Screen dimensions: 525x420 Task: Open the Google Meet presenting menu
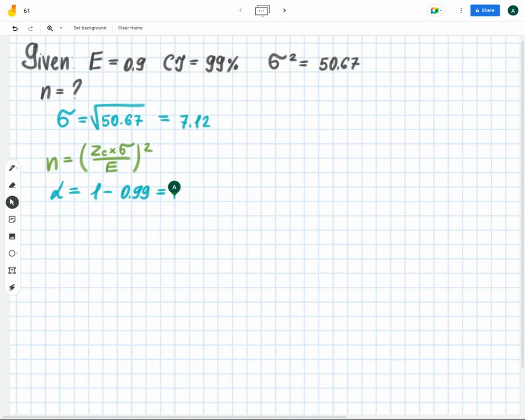435,10
